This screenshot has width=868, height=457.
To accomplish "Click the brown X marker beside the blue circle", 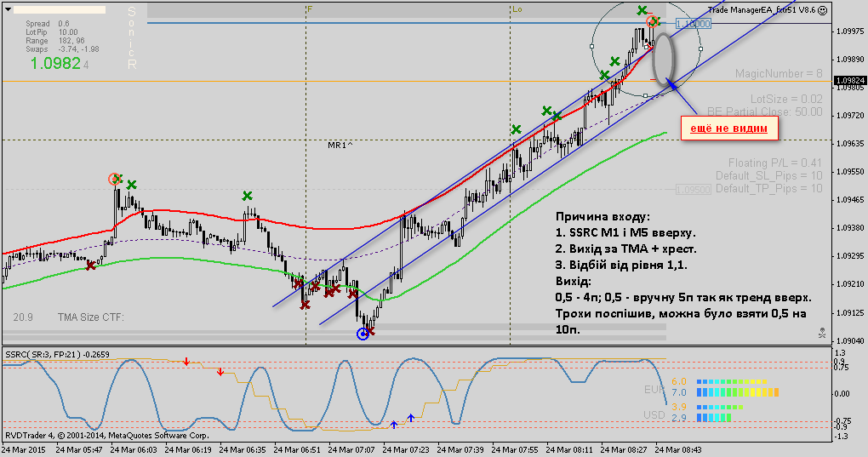I will pyautogui.click(x=370, y=331).
